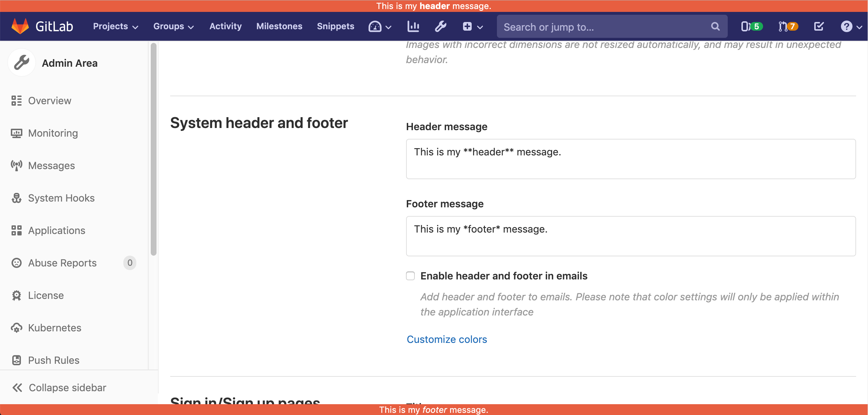Open the Admin Area wrench icon in navbar
The image size is (868, 415).
[x=440, y=26]
